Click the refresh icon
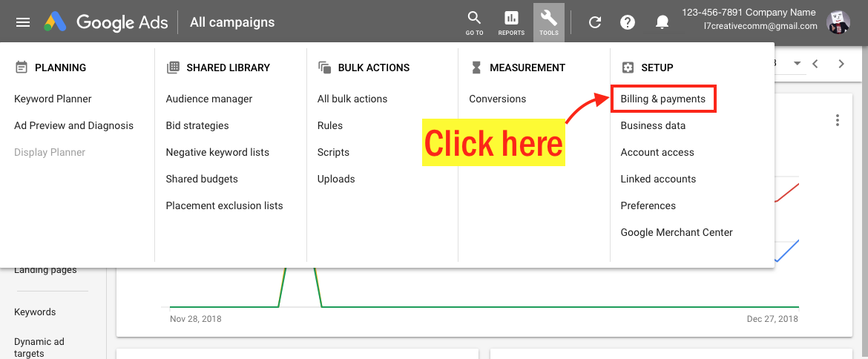 (595, 22)
